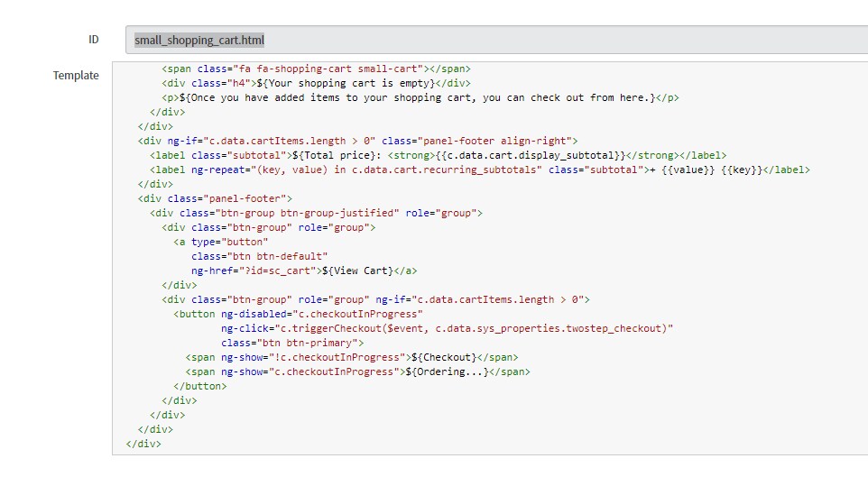Image resolution: width=868 pixels, height=486 pixels.
Task: Click the line class="btn btn-default"
Action: point(260,256)
